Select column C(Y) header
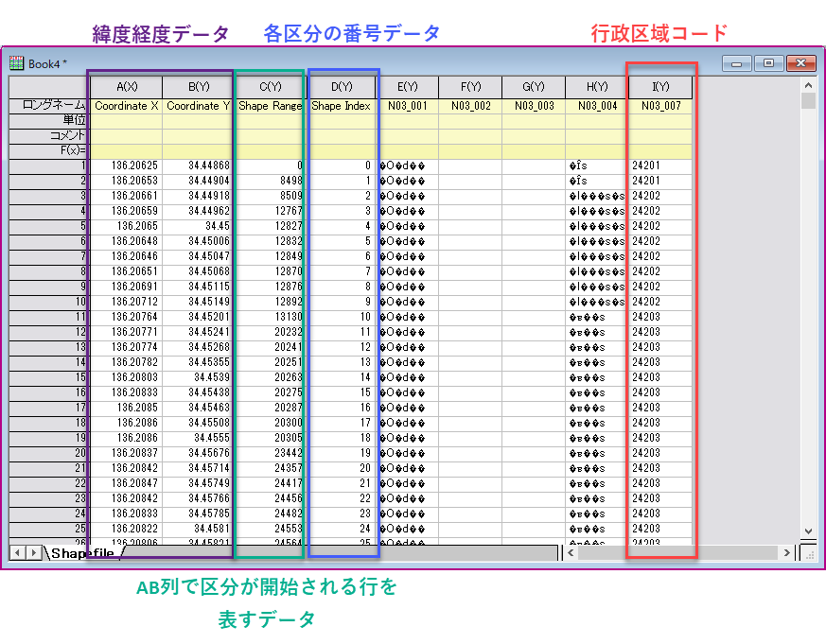826x644 pixels. coord(270,88)
